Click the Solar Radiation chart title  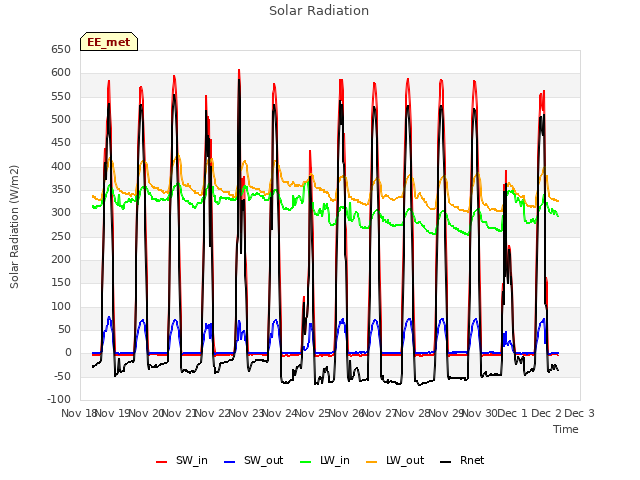click(319, 11)
